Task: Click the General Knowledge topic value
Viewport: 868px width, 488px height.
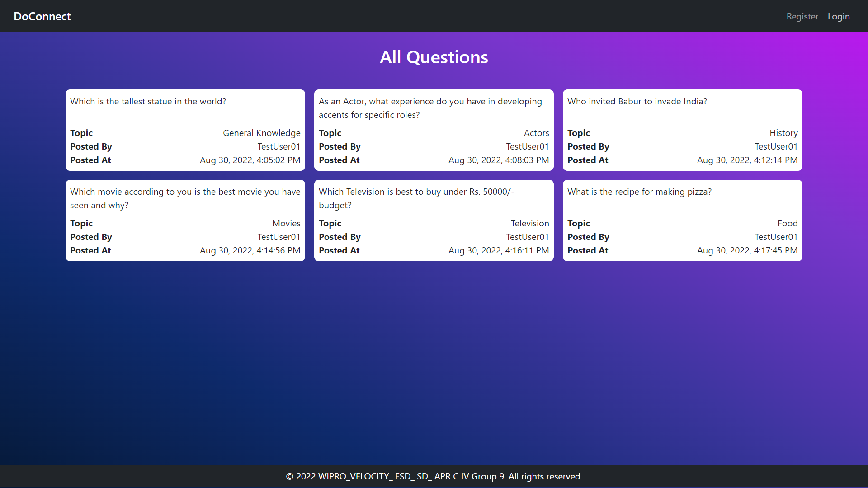Action: click(x=261, y=133)
